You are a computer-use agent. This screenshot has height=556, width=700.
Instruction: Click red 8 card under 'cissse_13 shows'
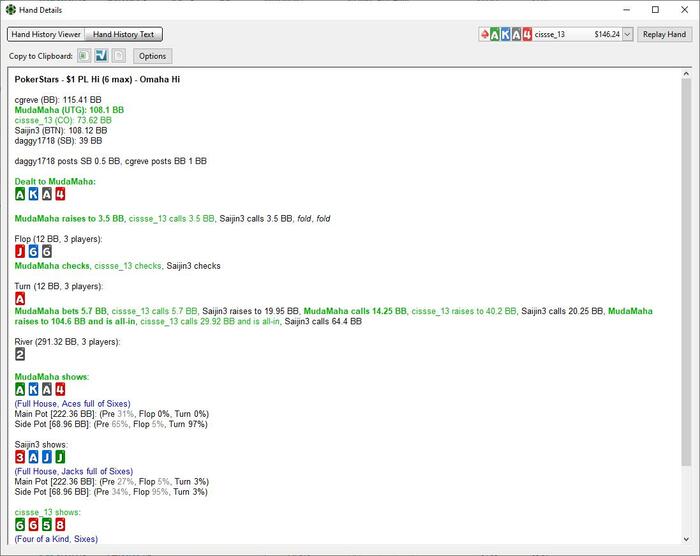tap(60, 525)
